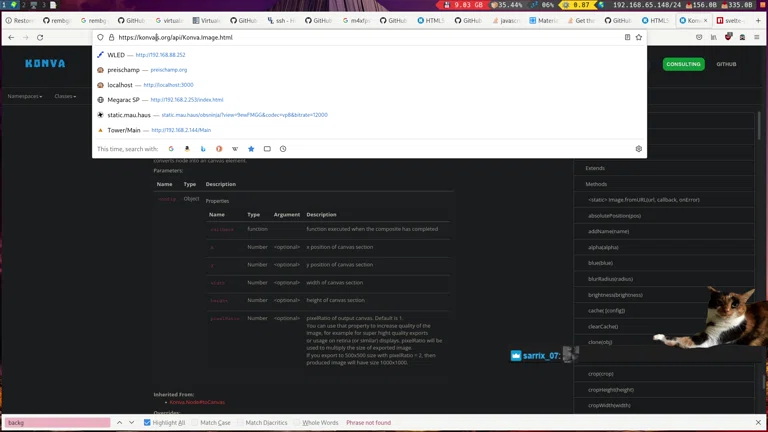Open search settings gear in dropdown
The height and width of the screenshot is (432, 768).
(639, 149)
